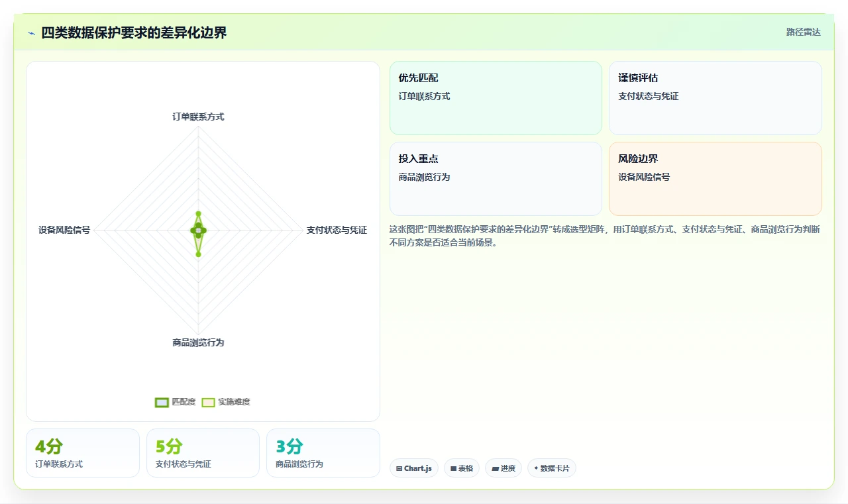Screen dimensions: 848x504
Task: Select the 表格 tag
Action: [462, 468]
